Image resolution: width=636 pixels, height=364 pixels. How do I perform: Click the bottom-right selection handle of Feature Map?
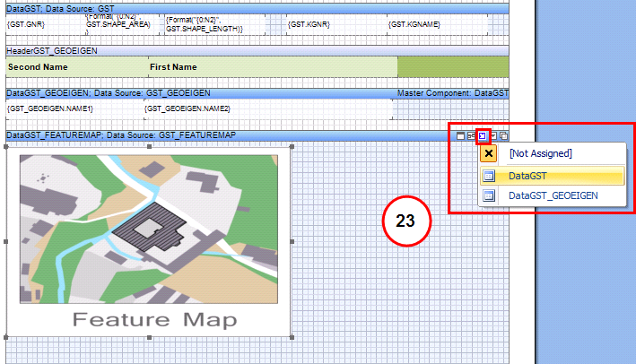(x=292, y=337)
